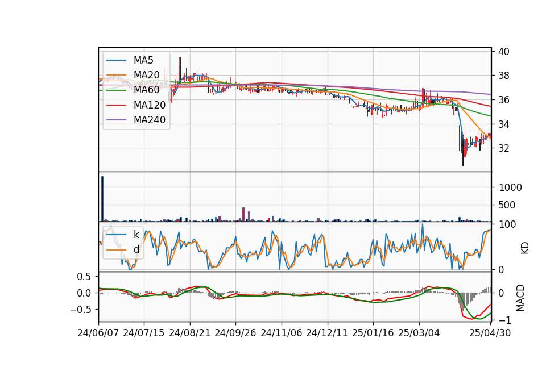Click the volume axis value 500
The image size is (546, 392).
(507, 205)
